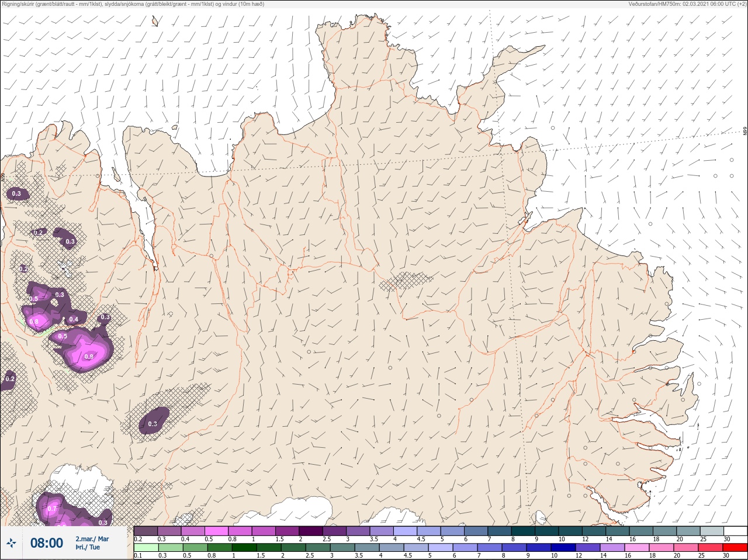Click the 0.8 precipitation value on the map

[34, 322]
